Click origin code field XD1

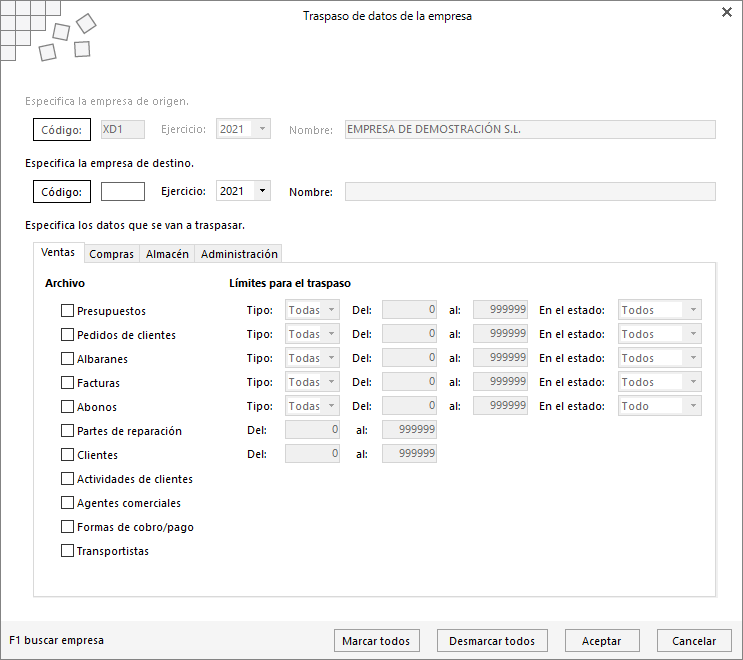123,129
